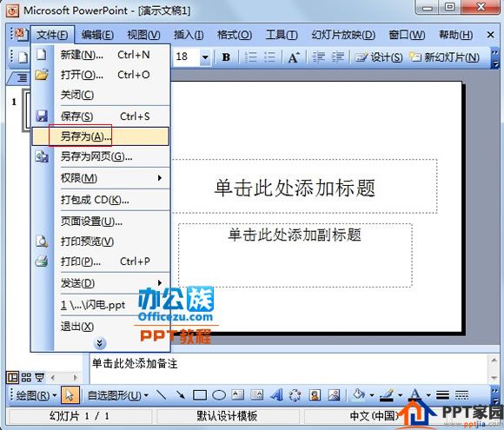504x430 pixels.
Task: Apply bulleted list formatting
Action: [269, 57]
